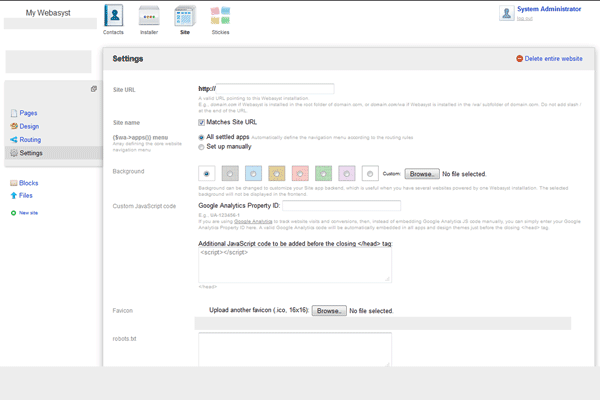Image resolution: width=600 pixels, height=400 pixels.
Task: Click the Site URL input field
Action: pos(276,89)
